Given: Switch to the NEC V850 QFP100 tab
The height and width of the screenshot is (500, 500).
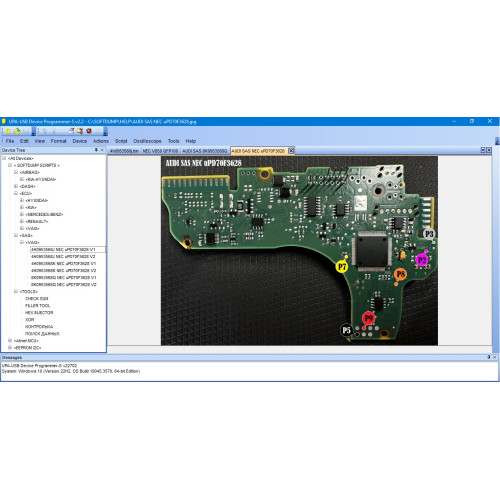Looking at the screenshot, I should point(160,151).
